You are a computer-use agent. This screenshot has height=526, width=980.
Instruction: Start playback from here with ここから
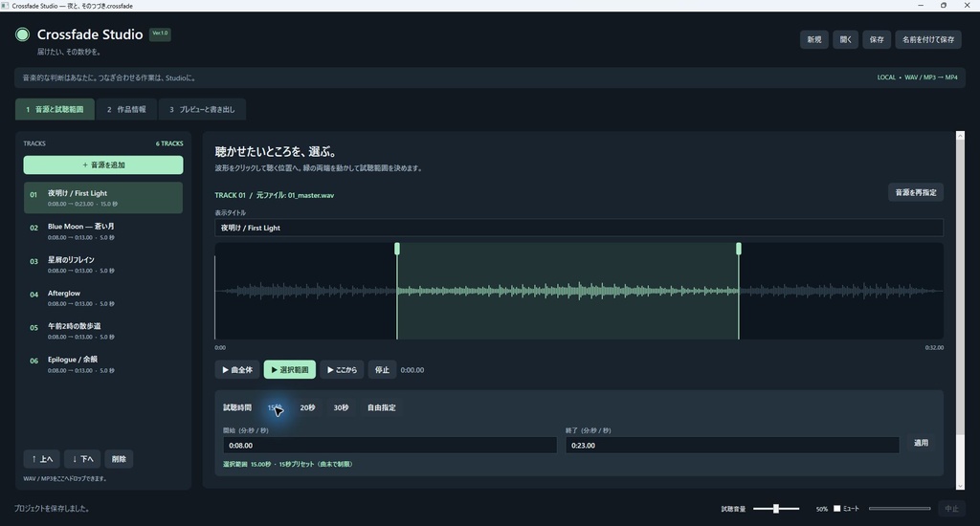pyautogui.click(x=342, y=370)
